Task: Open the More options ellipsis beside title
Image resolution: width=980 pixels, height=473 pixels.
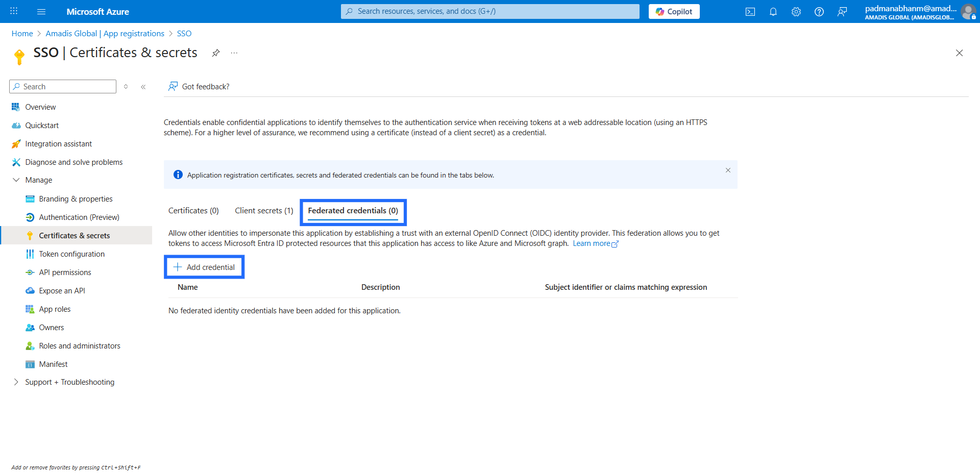Action: click(x=234, y=53)
